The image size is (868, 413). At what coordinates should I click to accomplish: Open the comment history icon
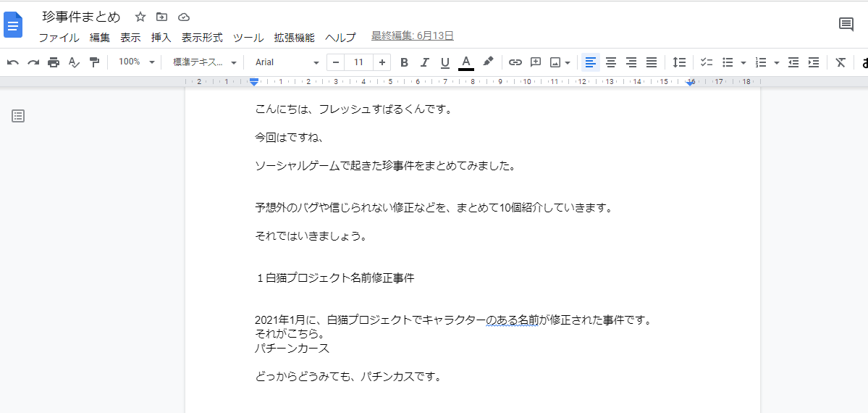846,25
